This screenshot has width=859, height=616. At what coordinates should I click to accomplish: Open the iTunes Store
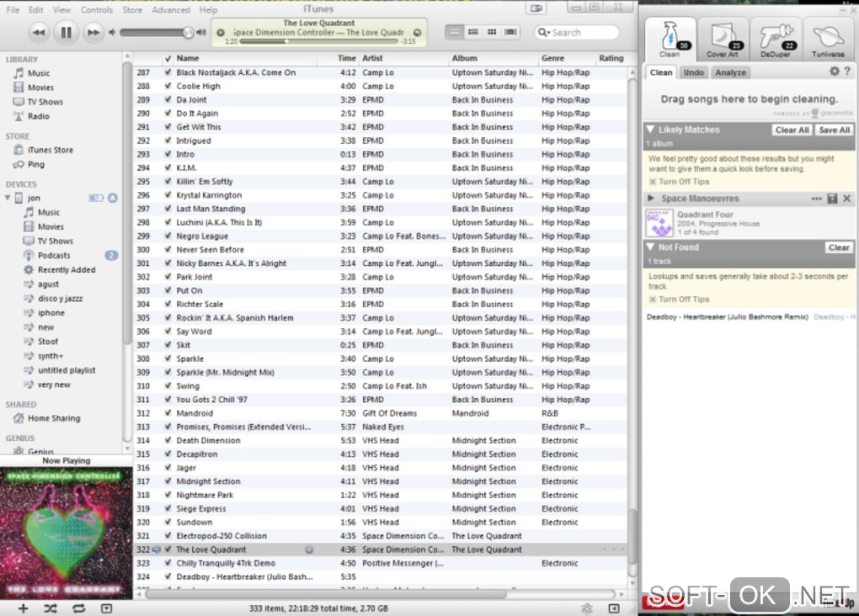(51, 150)
